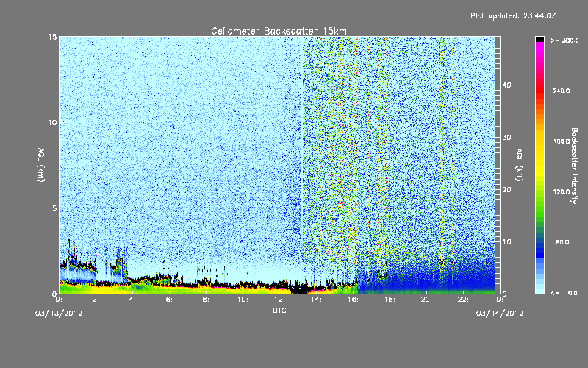Click the 2: hour tick label

click(x=96, y=300)
